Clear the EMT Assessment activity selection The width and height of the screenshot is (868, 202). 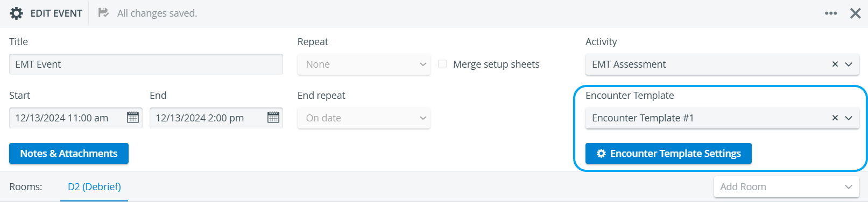pos(835,64)
